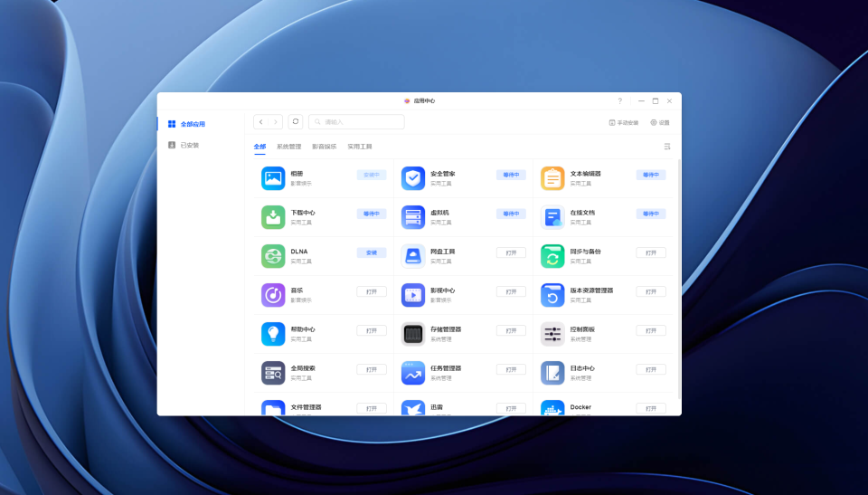Image resolution: width=868 pixels, height=495 pixels.
Task: Select the DLNA app icon
Action: (273, 256)
